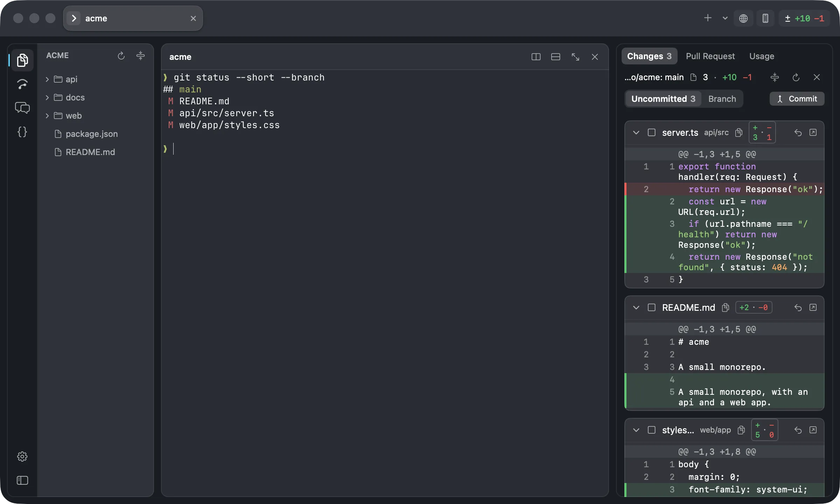The height and width of the screenshot is (504, 840).
Task: Select the Uncommitted segment
Action: click(x=663, y=99)
